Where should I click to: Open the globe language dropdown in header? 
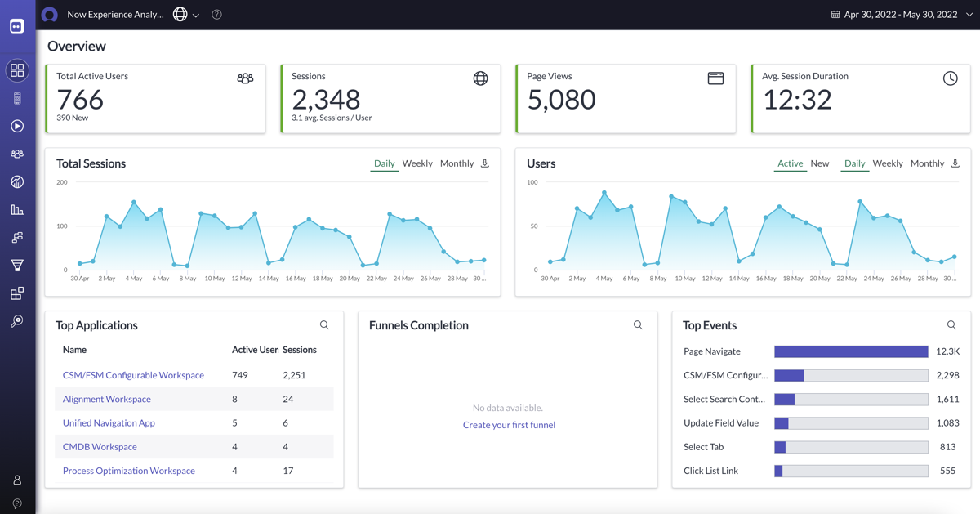pyautogui.click(x=186, y=15)
